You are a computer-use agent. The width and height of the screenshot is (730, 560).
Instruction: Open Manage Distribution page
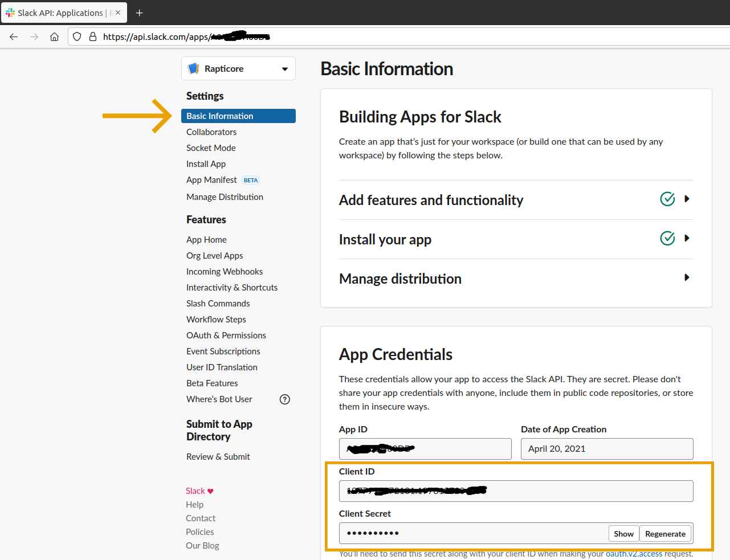(x=225, y=197)
